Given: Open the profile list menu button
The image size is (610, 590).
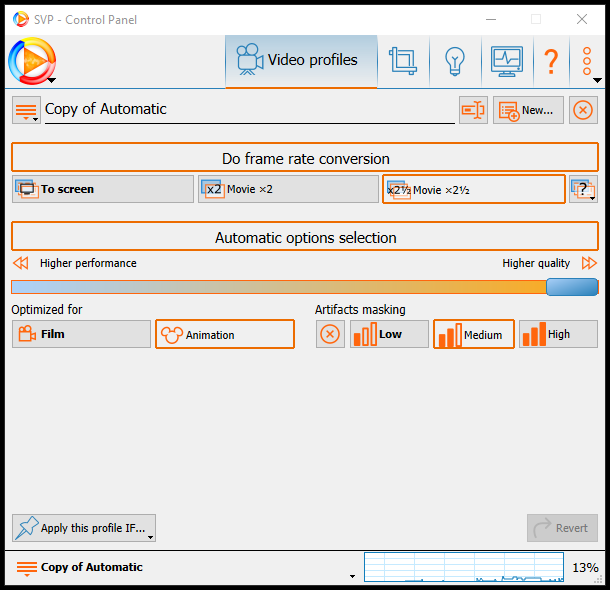Looking at the screenshot, I should pos(26,110).
